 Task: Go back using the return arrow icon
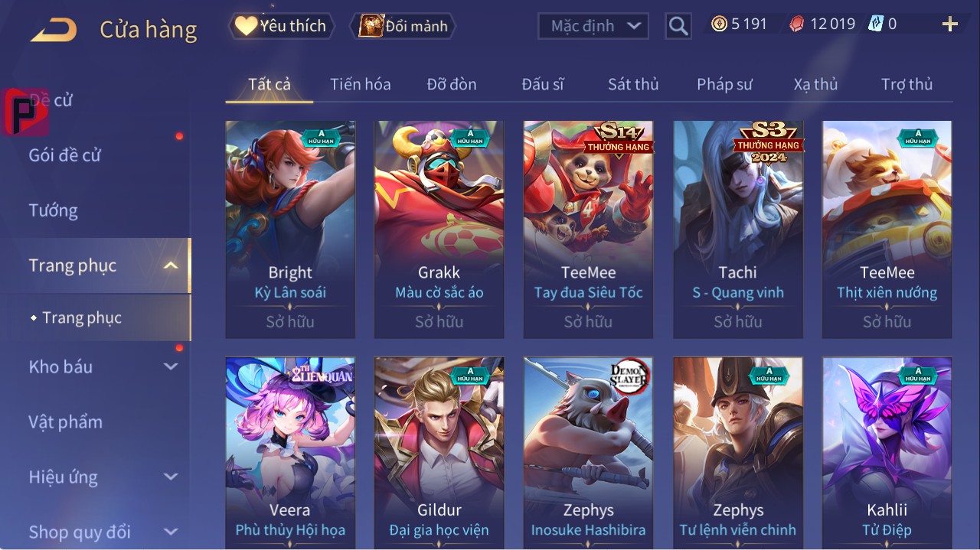(54, 31)
